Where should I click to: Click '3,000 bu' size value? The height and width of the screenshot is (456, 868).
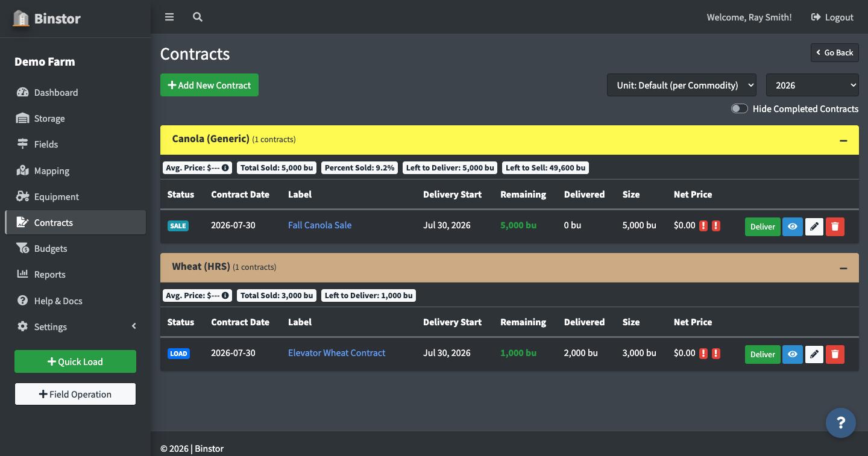[640, 352]
